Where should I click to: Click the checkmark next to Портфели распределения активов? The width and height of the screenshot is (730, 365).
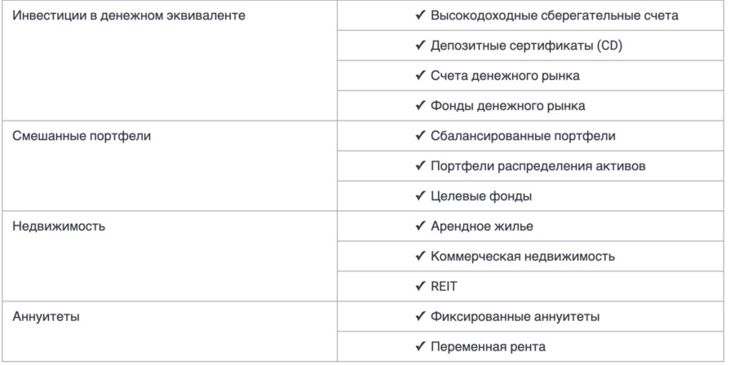420,166
